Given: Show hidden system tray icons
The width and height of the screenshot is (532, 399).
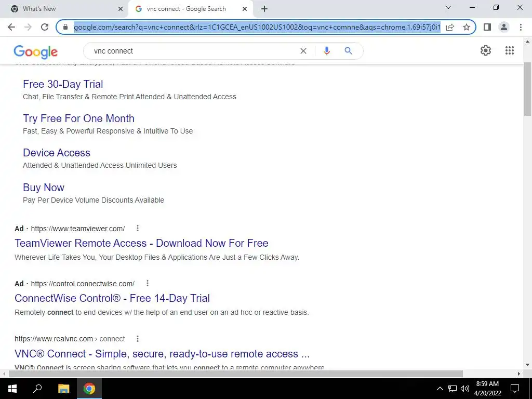Looking at the screenshot, I should coord(440,389).
